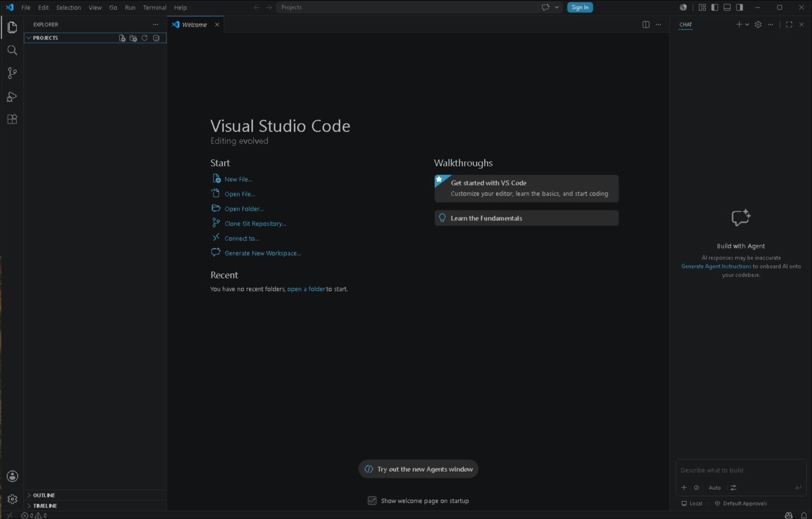Toggle primary side bar visibility
The width and height of the screenshot is (812, 519).
click(x=715, y=7)
